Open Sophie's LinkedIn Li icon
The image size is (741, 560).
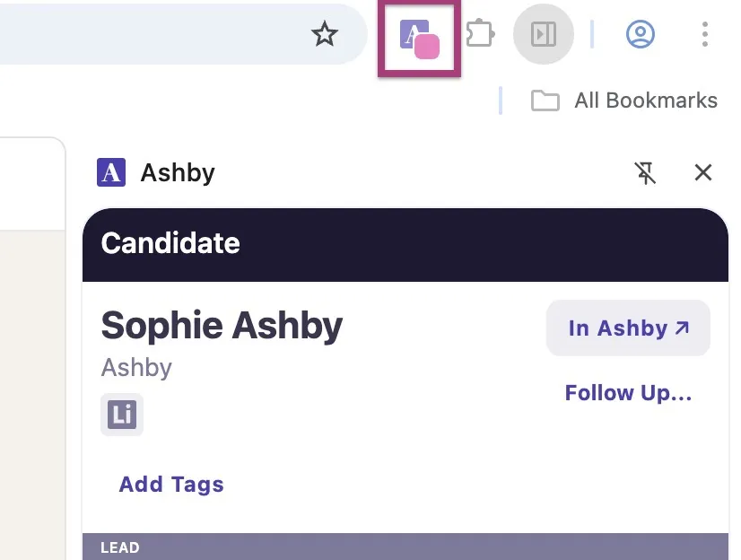122,415
